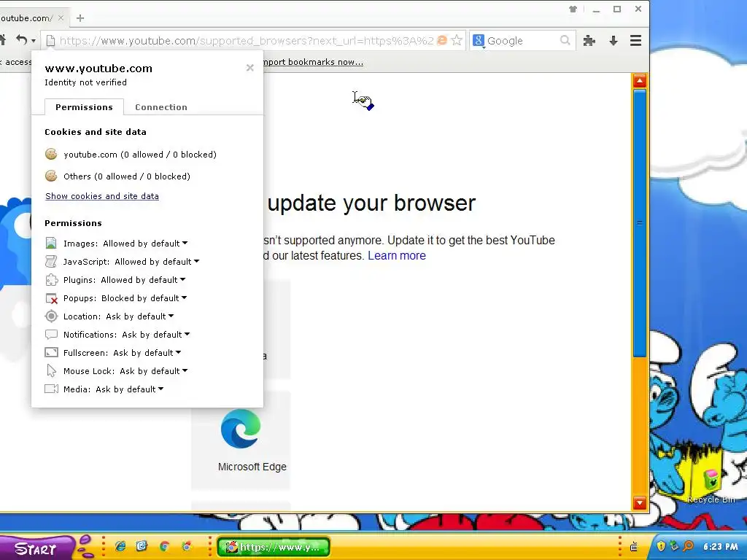Viewport: 747px width, 560px height.
Task: Click the youtube.com cookie icon
Action: [x=51, y=155]
